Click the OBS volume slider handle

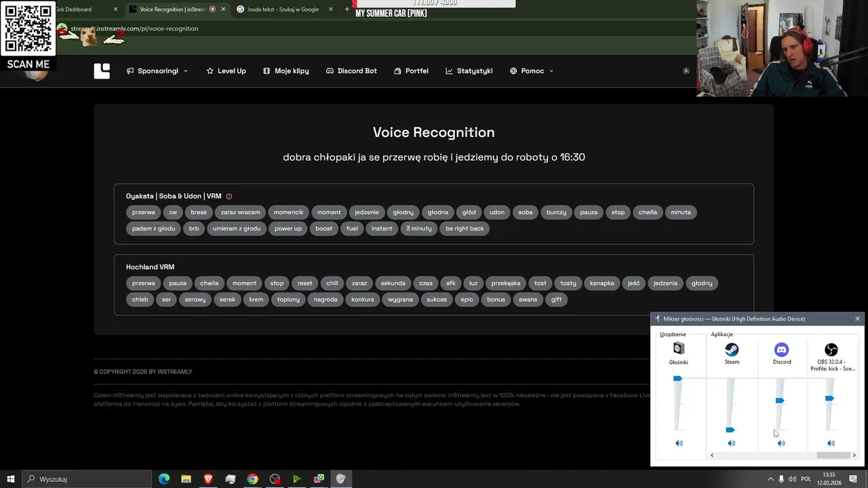click(x=829, y=399)
